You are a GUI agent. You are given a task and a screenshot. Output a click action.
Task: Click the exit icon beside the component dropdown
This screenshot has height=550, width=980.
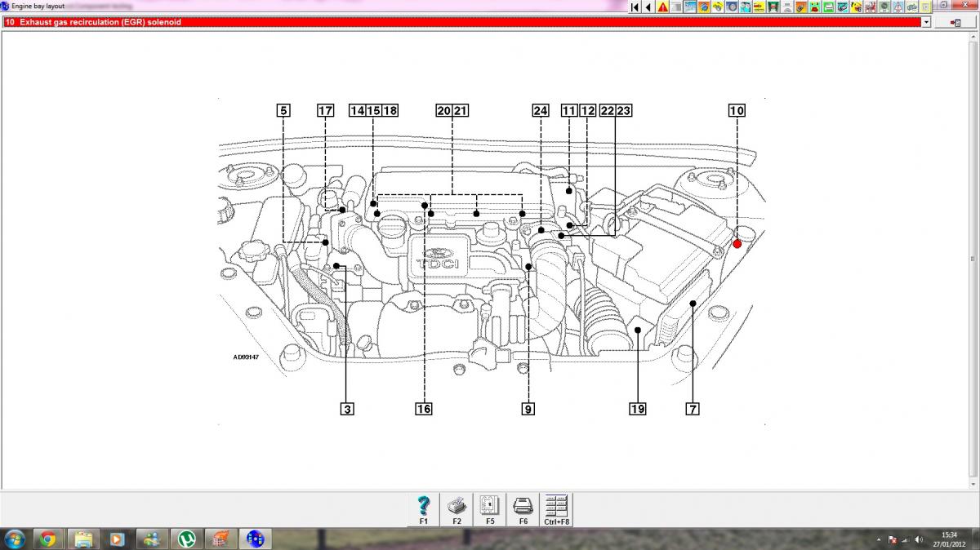[955, 22]
